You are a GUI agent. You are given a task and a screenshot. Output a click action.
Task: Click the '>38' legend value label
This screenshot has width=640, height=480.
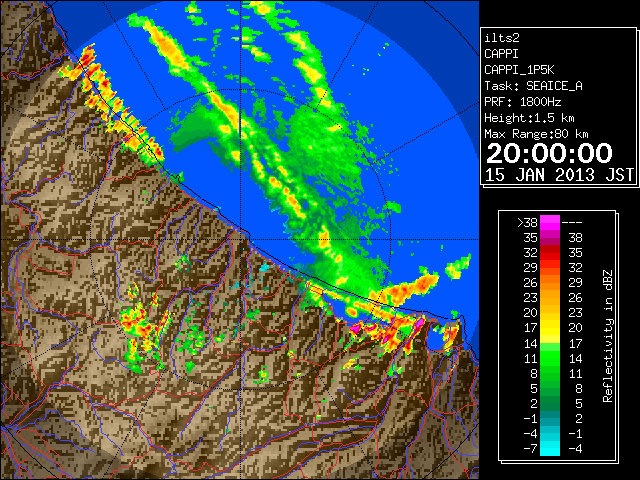pyautogui.click(x=527, y=223)
